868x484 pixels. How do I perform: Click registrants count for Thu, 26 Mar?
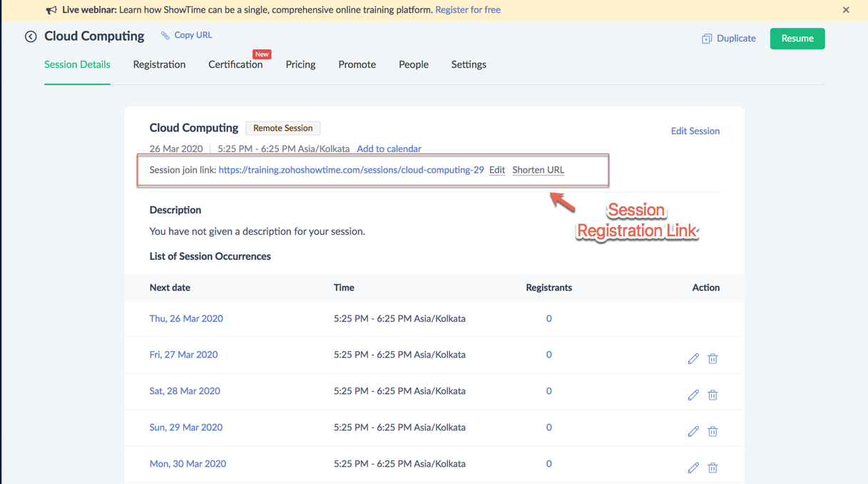pos(548,319)
